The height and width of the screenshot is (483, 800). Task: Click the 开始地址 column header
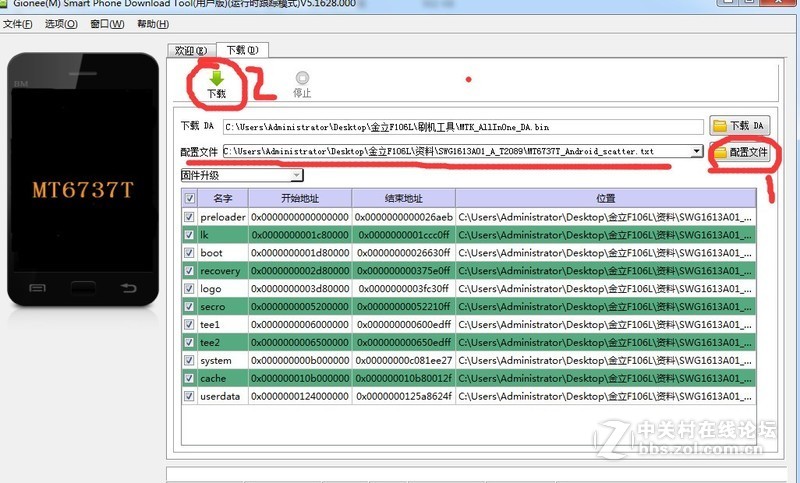[x=300, y=198]
